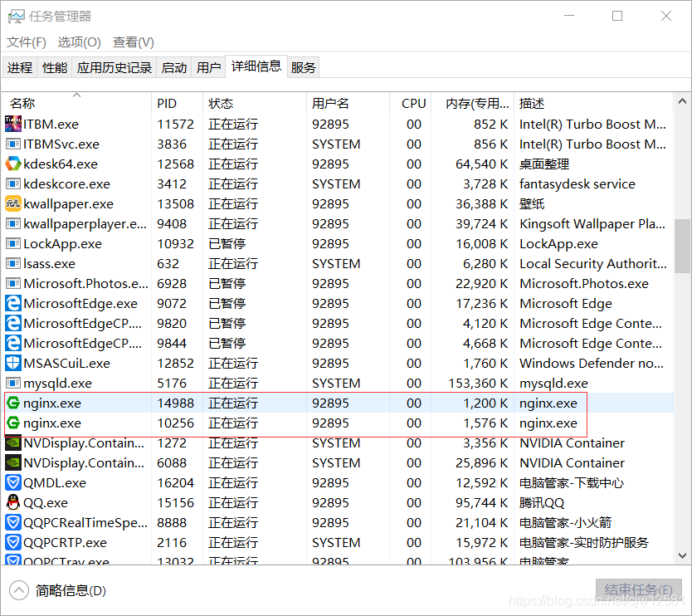The width and height of the screenshot is (692, 616).
Task: Open the 文件(F) menu
Action: pyautogui.click(x=27, y=42)
